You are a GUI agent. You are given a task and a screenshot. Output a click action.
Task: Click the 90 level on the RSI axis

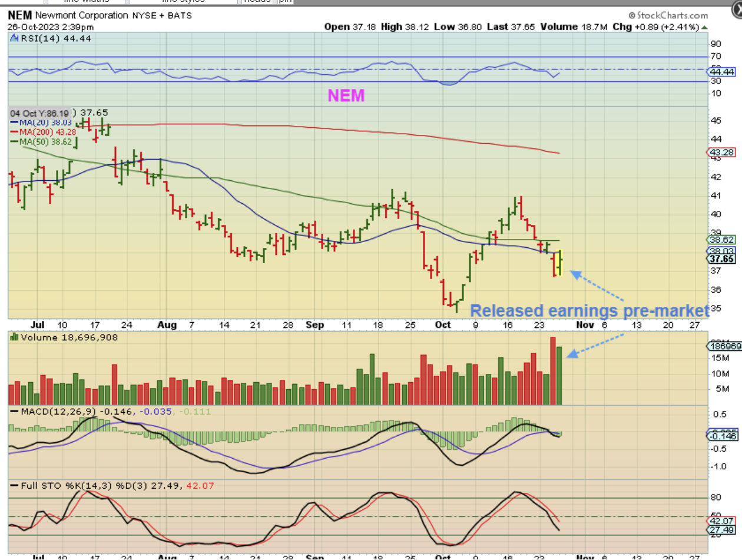point(716,44)
